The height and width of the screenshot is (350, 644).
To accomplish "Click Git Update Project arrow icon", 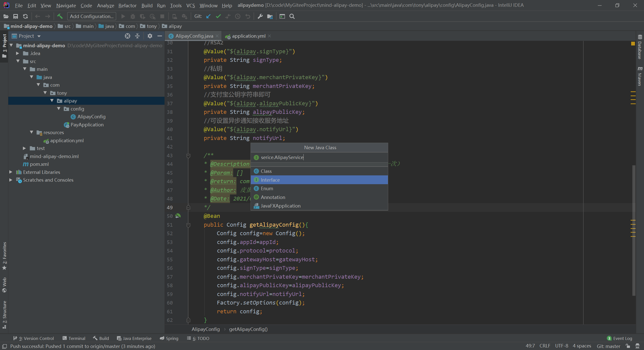I will pos(208,16).
